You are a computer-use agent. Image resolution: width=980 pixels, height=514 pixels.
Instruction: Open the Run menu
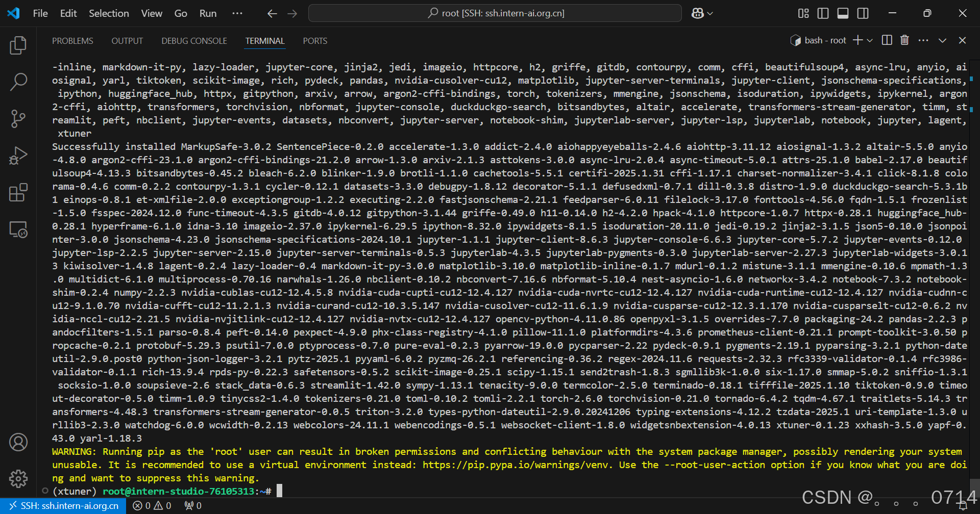click(208, 13)
